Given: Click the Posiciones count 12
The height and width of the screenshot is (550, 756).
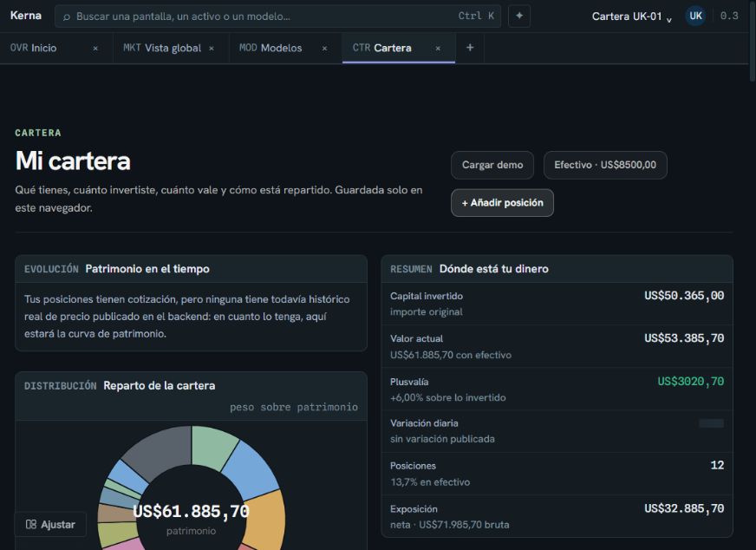Looking at the screenshot, I should click(x=717, y=465).
